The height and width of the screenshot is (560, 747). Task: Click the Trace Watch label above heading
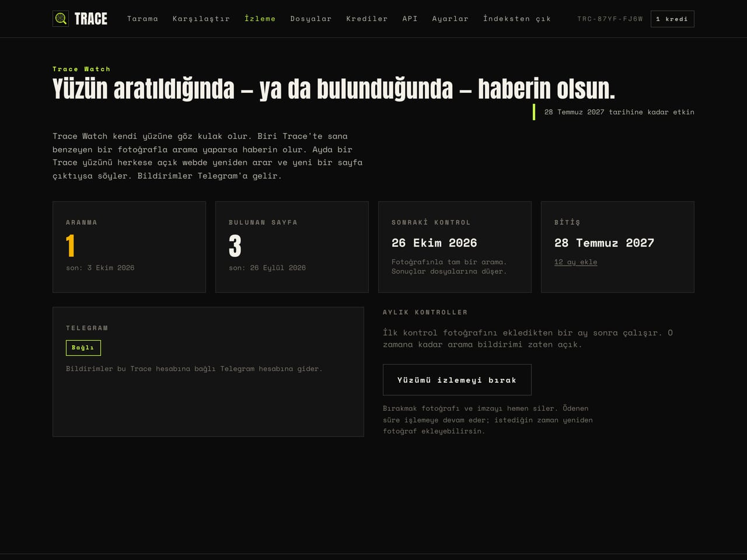(82, 69)
